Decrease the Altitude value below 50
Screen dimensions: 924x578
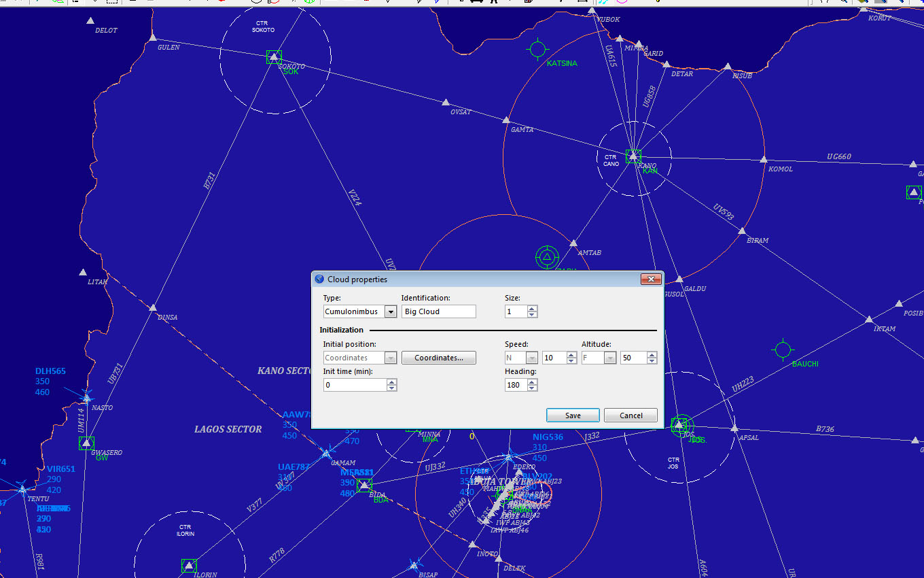652,361
